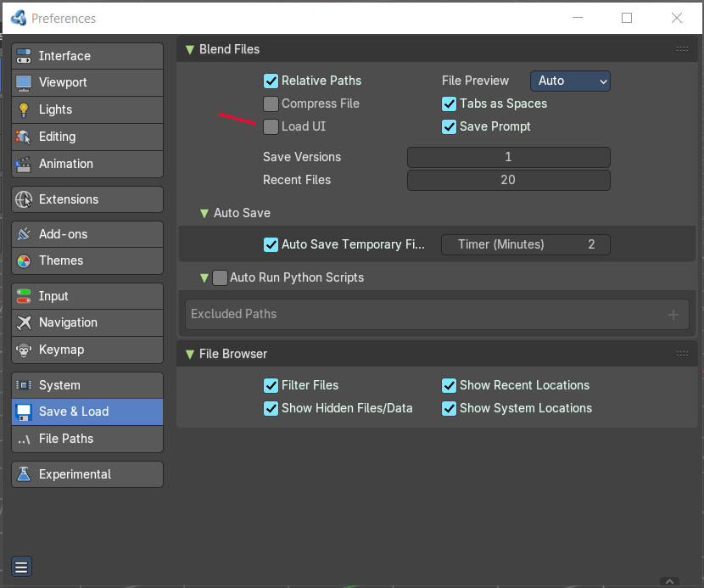The width and height of the screenshot is (704, 588).
Task: Enable Compress File checkbox
Action: 271,104
